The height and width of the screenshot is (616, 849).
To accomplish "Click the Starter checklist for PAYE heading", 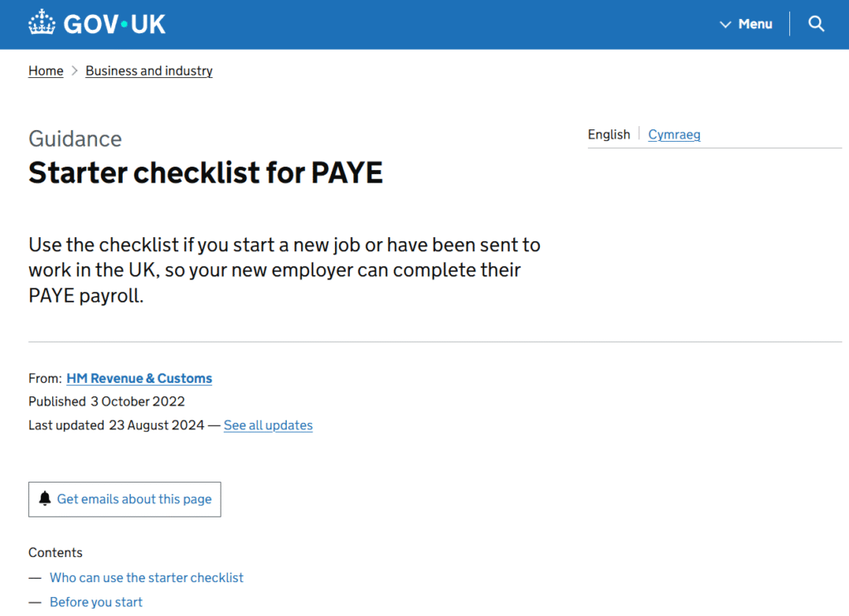I will pos(206,172).
